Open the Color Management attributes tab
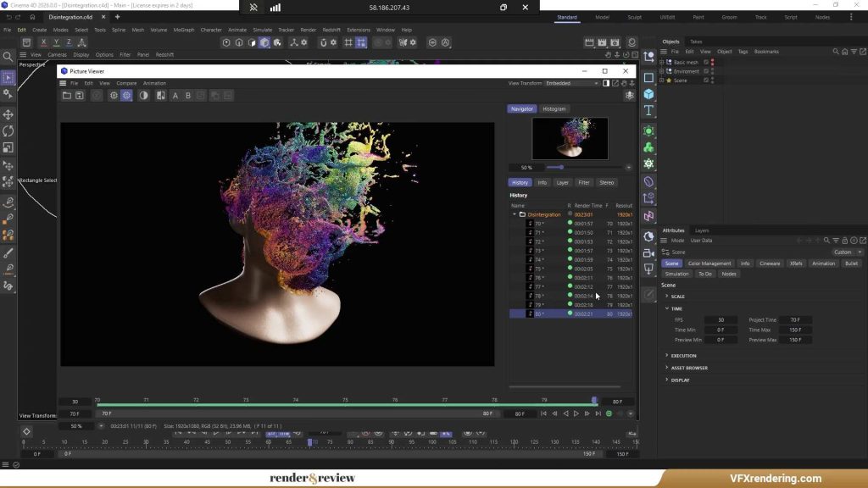 point(709,263)
